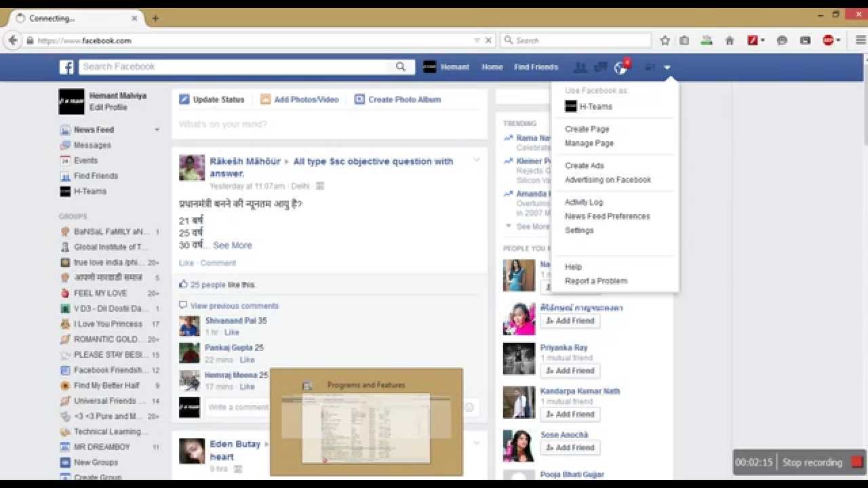Add Kandarpa Kumar Nath as friend
The width and height of the screenshot is (868, 488).
coord(570,414)
